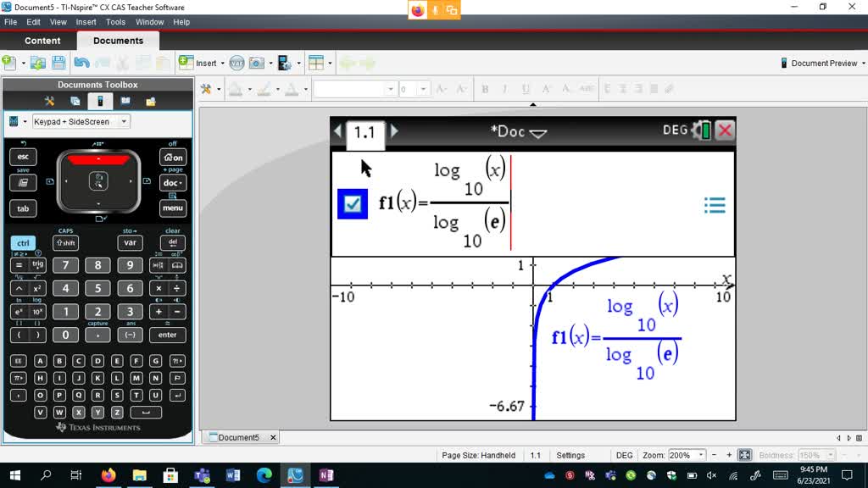Screen dimensions: 868x488
Task: Click the screen capture camera icon
Action: coord(256,63)
